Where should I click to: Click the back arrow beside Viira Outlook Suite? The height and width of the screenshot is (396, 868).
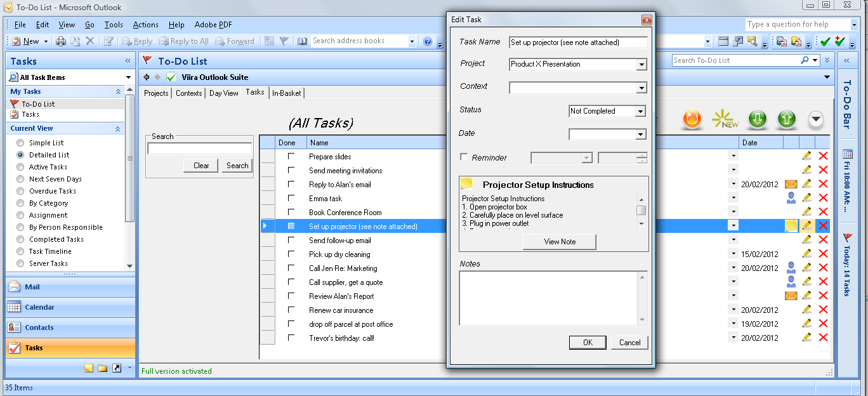coord(147,77)
